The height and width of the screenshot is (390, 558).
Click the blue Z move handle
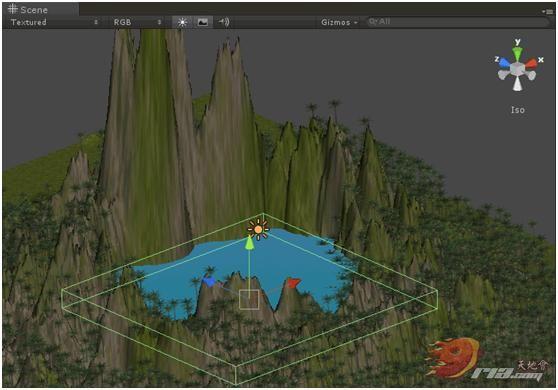click(209, 282)
